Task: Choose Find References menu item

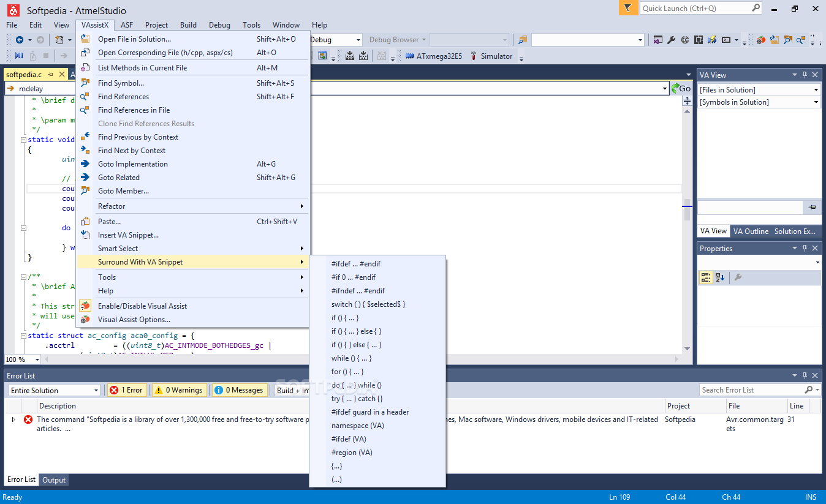Action: click(x=193, y=97)
